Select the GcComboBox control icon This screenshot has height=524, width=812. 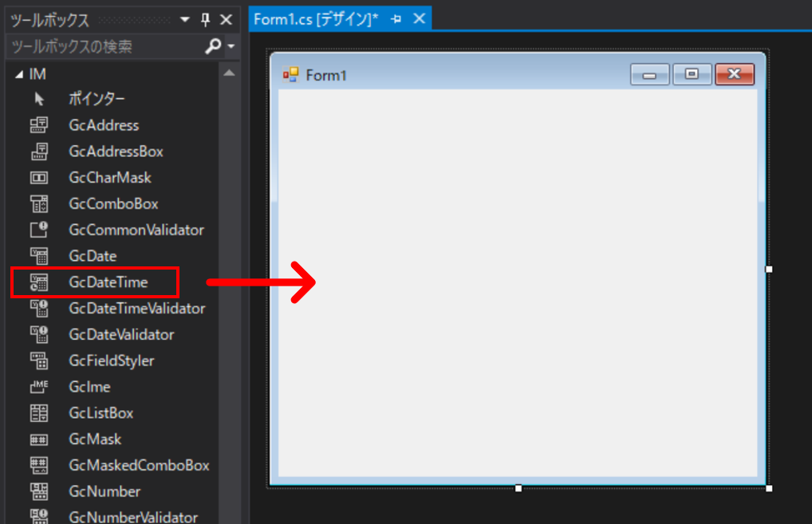[x=39, y=203]
